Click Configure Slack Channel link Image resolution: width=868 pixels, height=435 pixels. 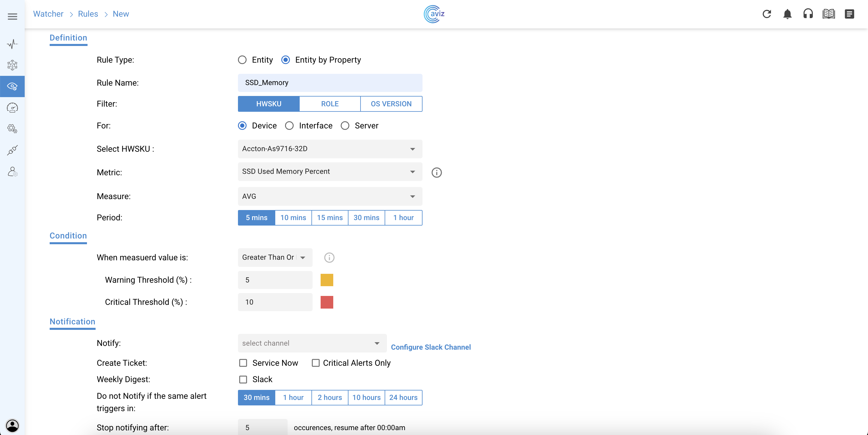pos(431,347)
